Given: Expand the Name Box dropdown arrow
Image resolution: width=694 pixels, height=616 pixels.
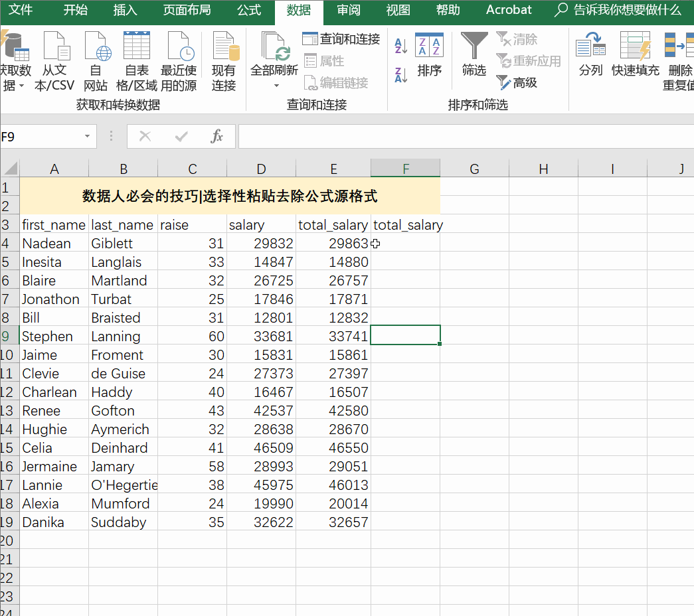Looking at the screenshot, I should click(87, 136).
